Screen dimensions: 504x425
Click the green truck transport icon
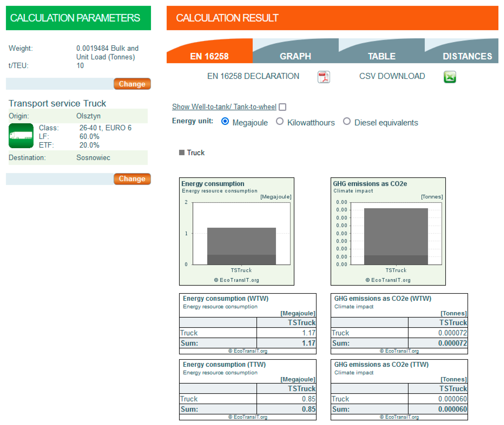coord(21,136)
